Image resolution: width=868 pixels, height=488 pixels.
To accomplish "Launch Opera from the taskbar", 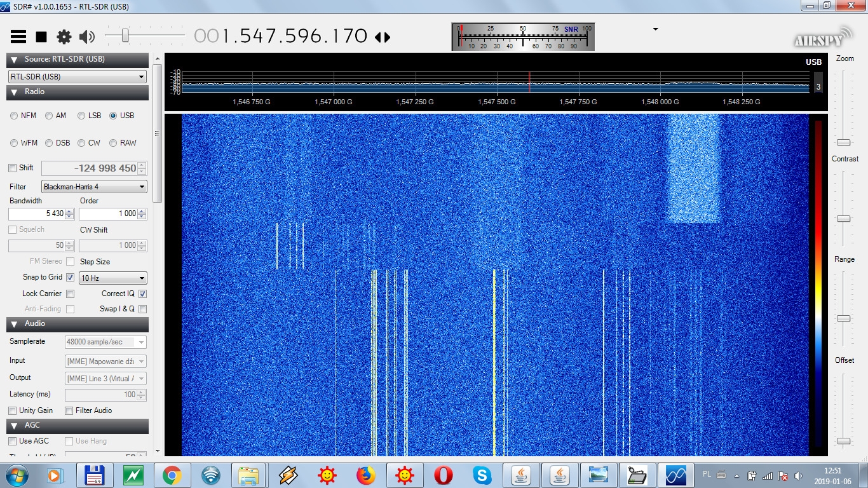I will tap(443, 475).
